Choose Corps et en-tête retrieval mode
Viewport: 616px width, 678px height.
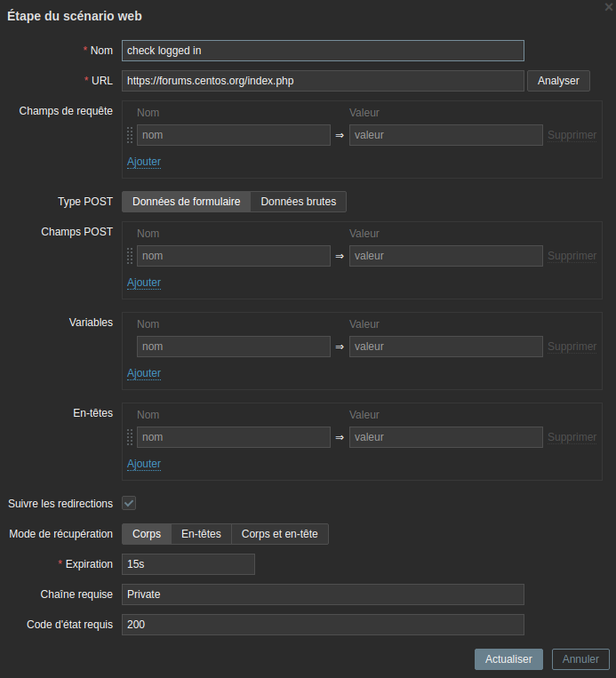click(280, 534)
